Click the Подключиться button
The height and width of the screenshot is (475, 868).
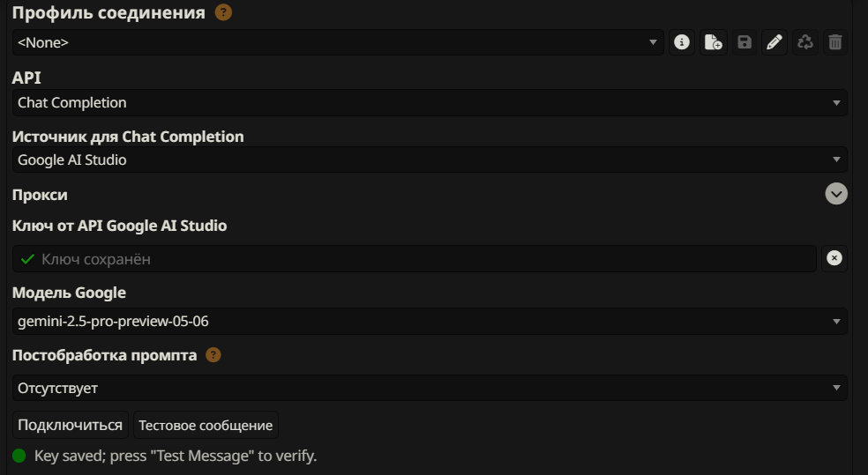point(71,425)
